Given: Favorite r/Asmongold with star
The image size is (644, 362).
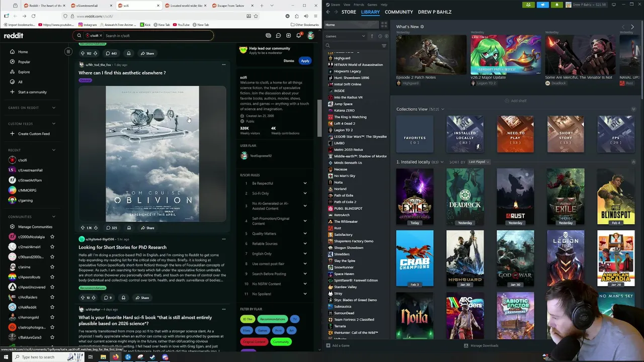Looking at the screenshot, I should point(52,317).
